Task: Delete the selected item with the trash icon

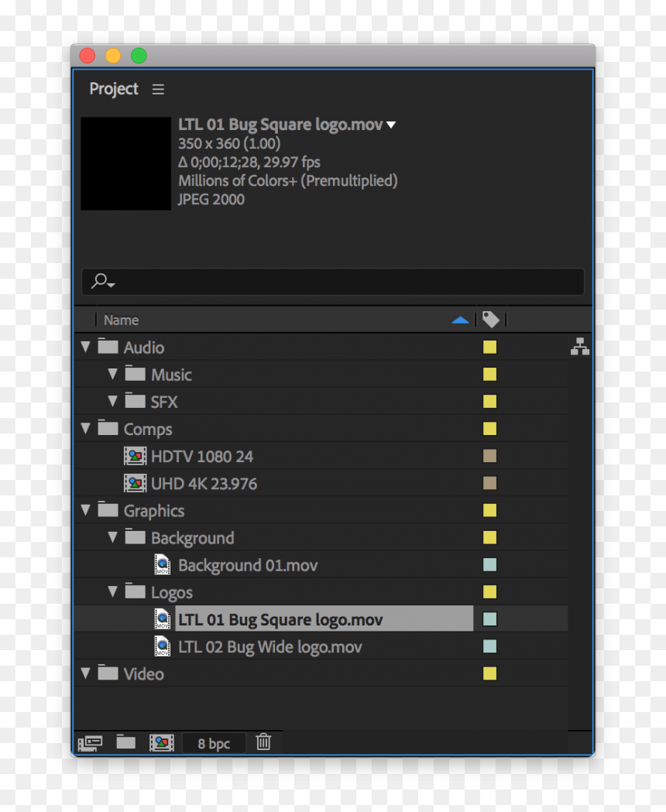Action: 263,742
